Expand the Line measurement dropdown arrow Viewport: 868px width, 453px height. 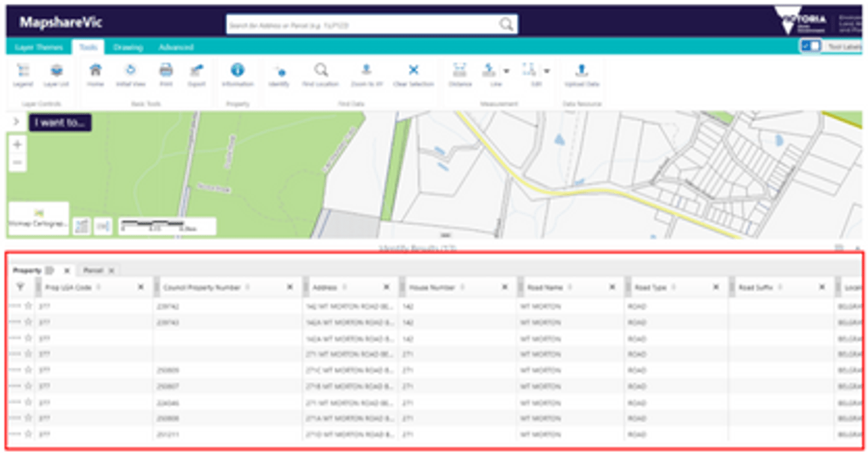point(506,71)
